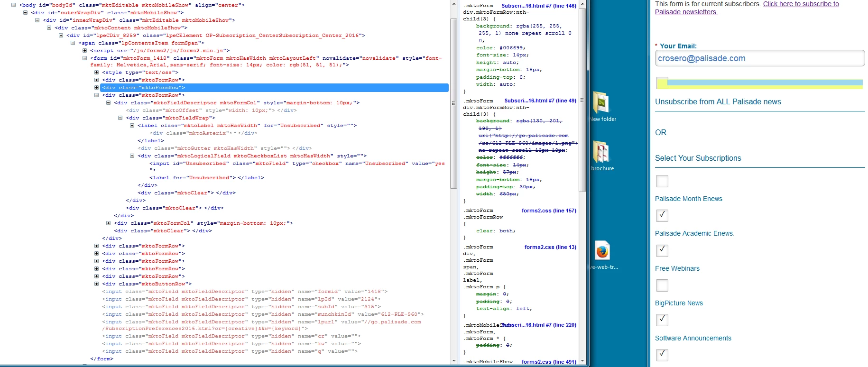Check the Palisade Month Enews checkbox
The height and width of the screenshot is (367, 868).
[x=662, y=181]
